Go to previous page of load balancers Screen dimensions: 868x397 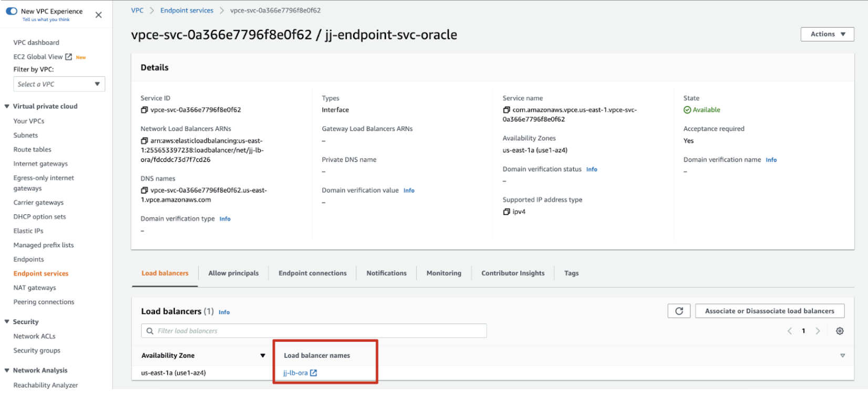pyautogui.click(x=789, y=331)
